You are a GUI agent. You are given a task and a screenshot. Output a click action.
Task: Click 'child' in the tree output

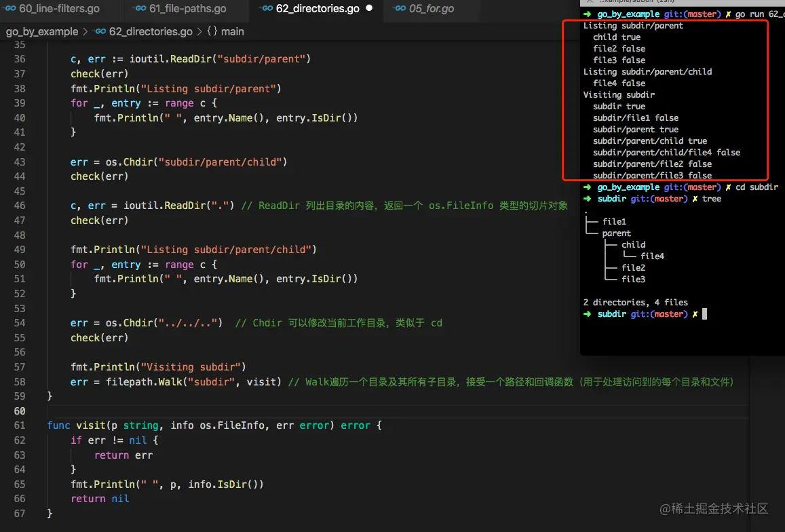[633, 244]
